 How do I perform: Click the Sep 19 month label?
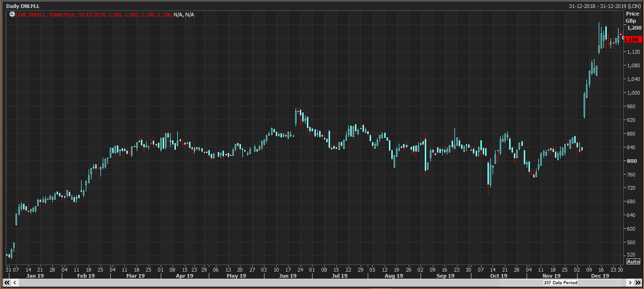446,276
